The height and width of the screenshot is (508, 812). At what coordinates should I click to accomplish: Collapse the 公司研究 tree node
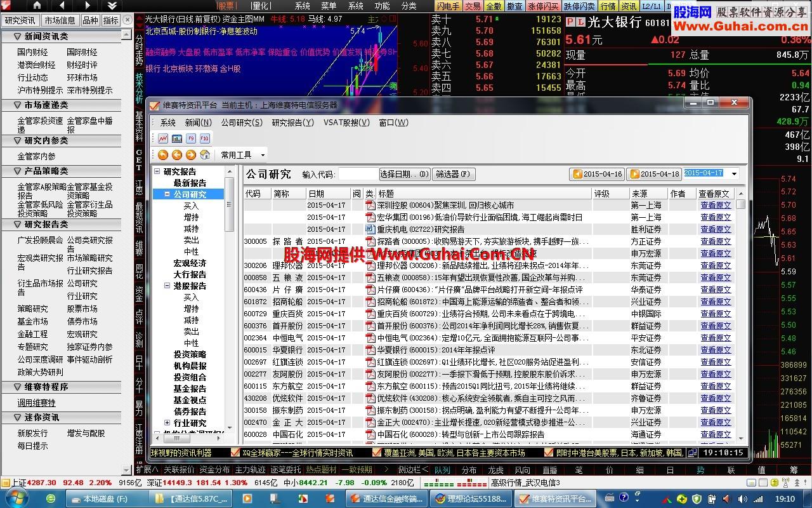point(167,194)
